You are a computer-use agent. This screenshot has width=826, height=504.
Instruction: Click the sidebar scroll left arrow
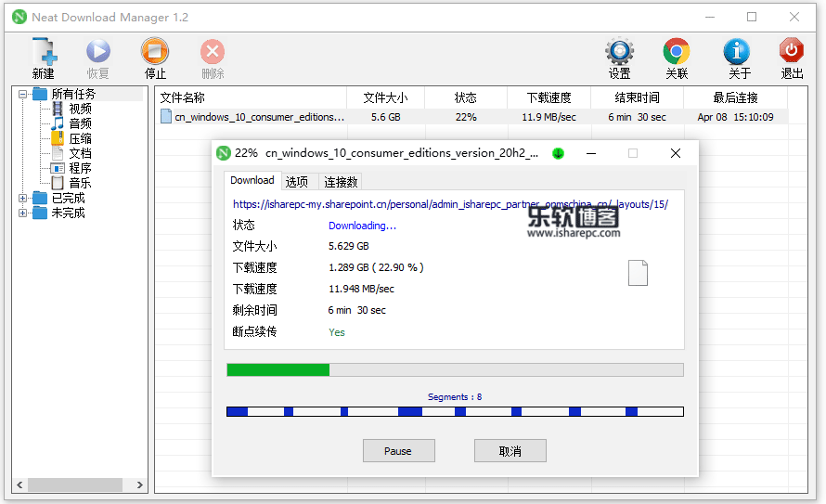(19, 485)
